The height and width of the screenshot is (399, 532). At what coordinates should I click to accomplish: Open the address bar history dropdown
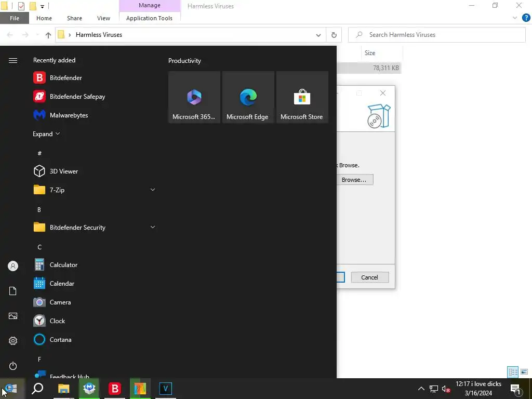pyautogui.click(x=318, y=35)
